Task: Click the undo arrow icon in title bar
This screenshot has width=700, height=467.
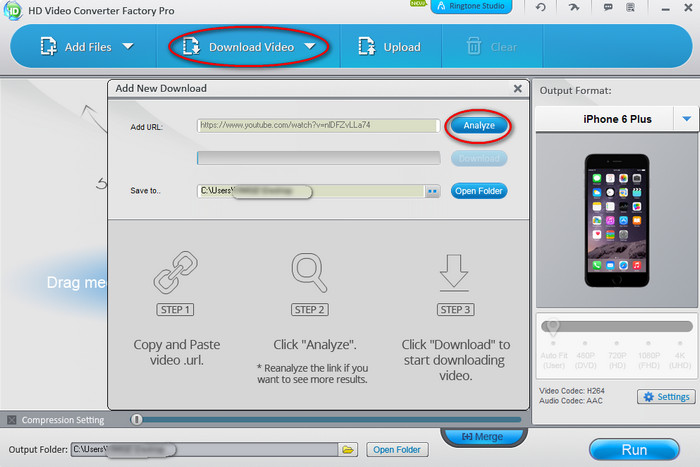Action: 541,7
